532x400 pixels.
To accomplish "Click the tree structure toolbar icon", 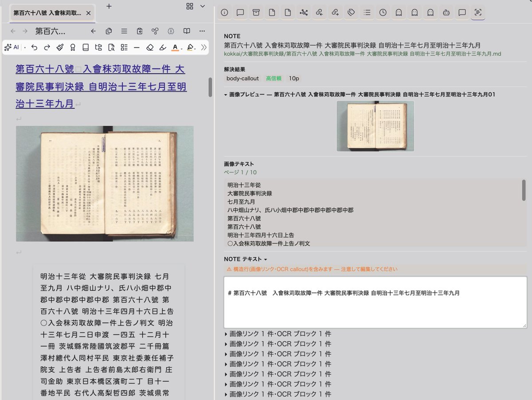I will pos(98,47).
